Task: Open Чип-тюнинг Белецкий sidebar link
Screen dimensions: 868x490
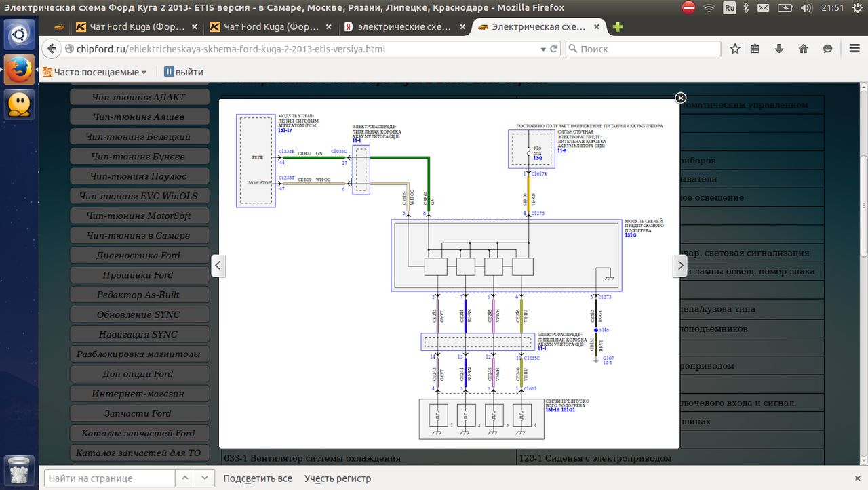Action: pyautogui.click(x=139, y=136)
